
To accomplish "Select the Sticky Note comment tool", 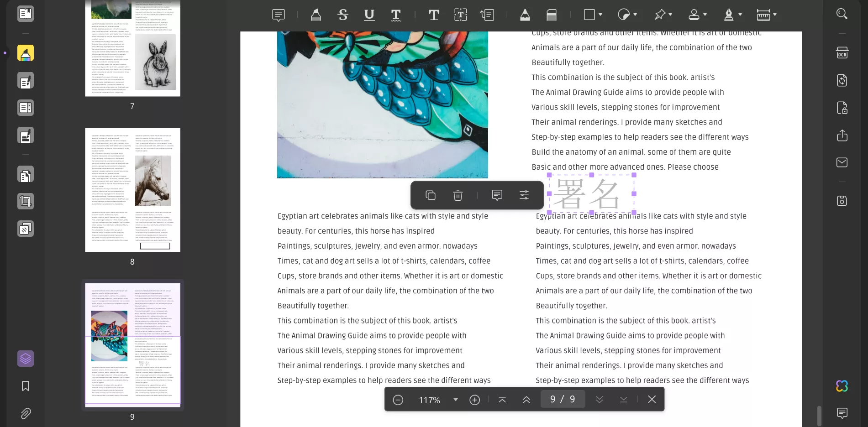I will [x=279, y=15].
